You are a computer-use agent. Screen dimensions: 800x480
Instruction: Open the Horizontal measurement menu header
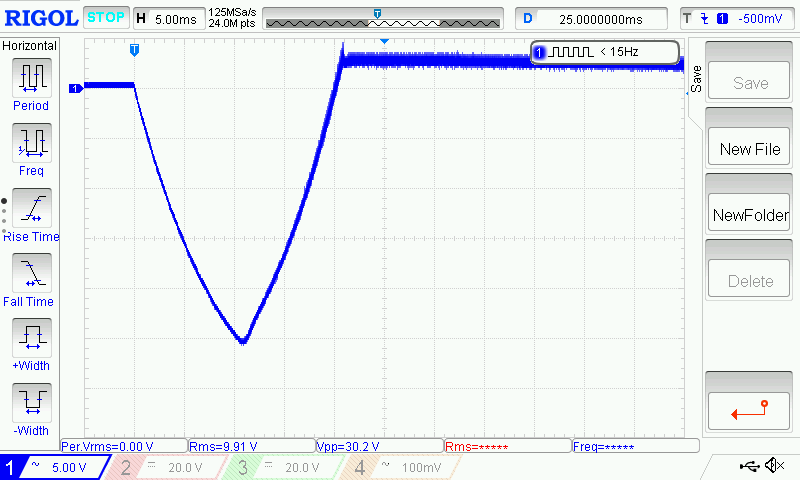coord(31,46)
